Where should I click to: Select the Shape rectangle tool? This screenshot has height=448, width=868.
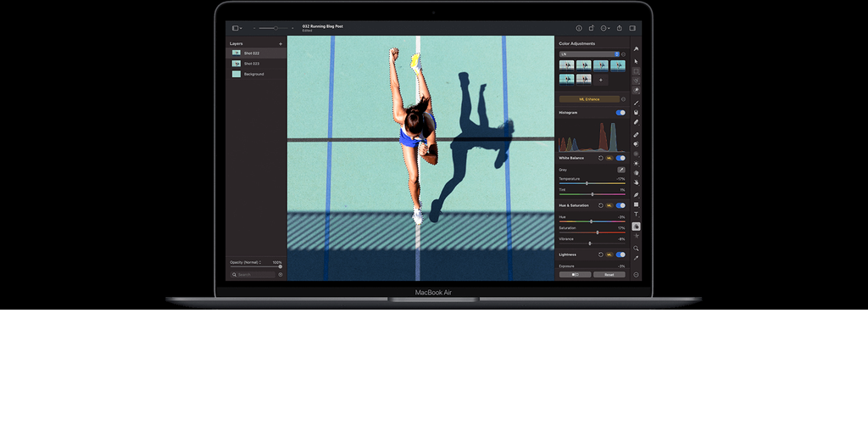click(x=636, y=204)
